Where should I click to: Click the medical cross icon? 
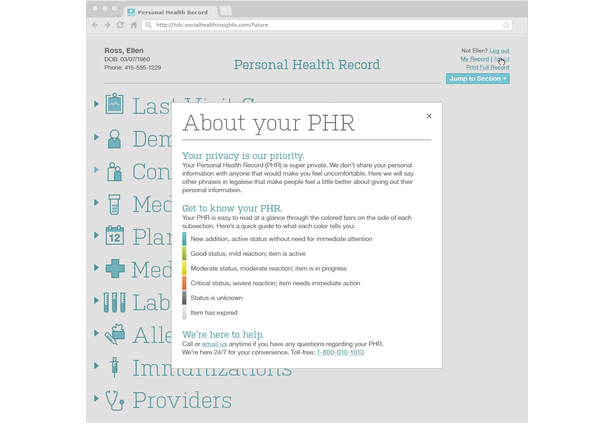(115, 269)
